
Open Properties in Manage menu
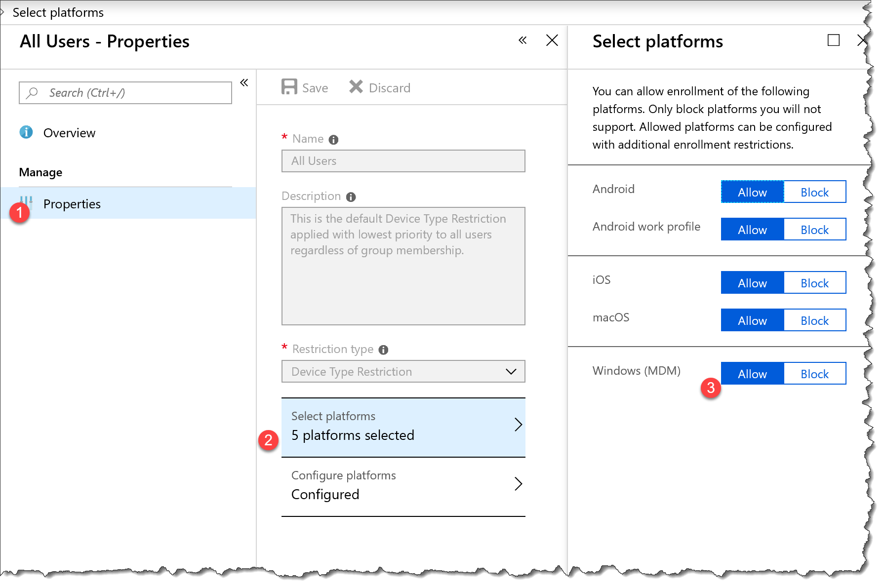(x=72, y=204)
